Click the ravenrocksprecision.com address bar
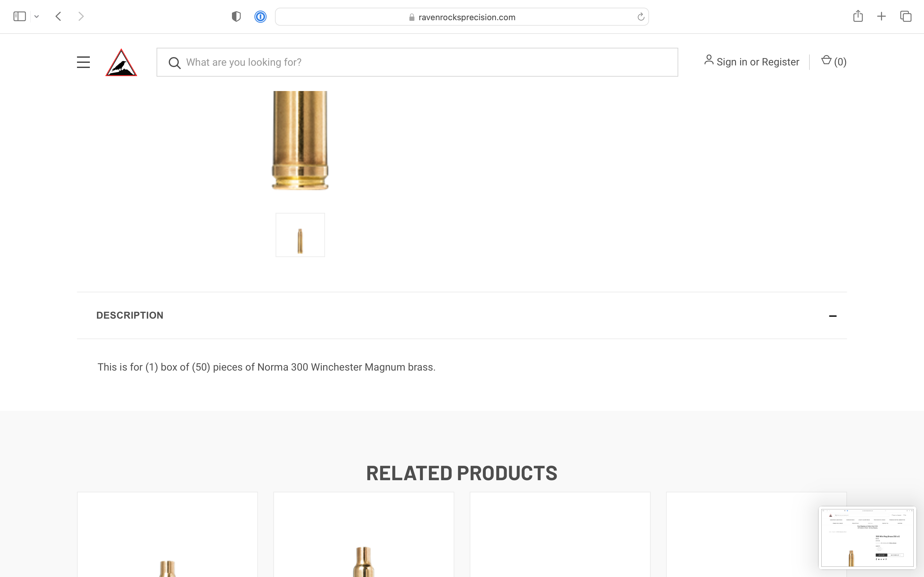Screen dimensions: 924x577 pos(462,17)
